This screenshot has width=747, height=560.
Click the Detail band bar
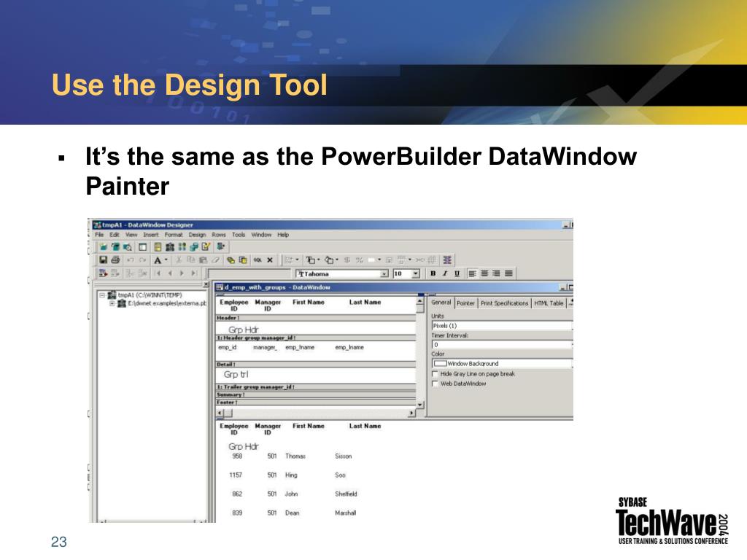[x=316, y=365]
